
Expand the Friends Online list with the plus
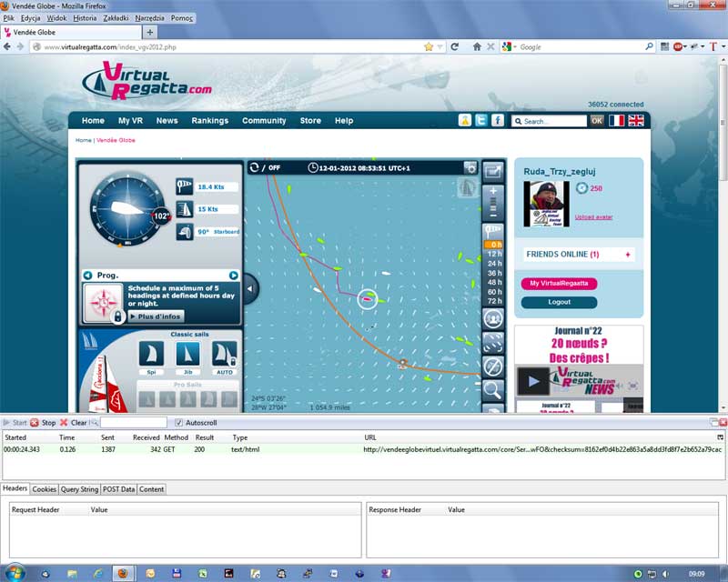click(628, 255)
